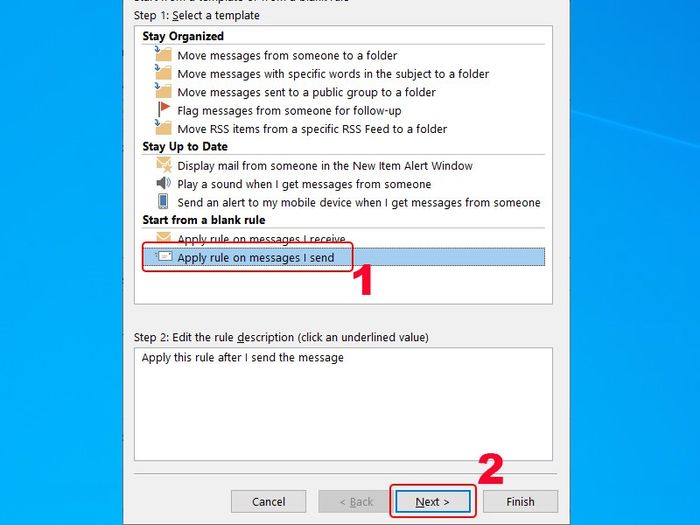This screenshot has height=525, width=700.
Task: Click the speaker icon for Play a sound
Action: (x=163, y=183)
